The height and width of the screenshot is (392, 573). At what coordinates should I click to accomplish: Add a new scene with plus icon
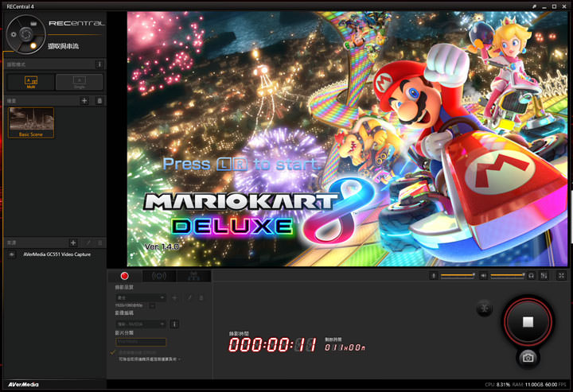tap(84, 101)
